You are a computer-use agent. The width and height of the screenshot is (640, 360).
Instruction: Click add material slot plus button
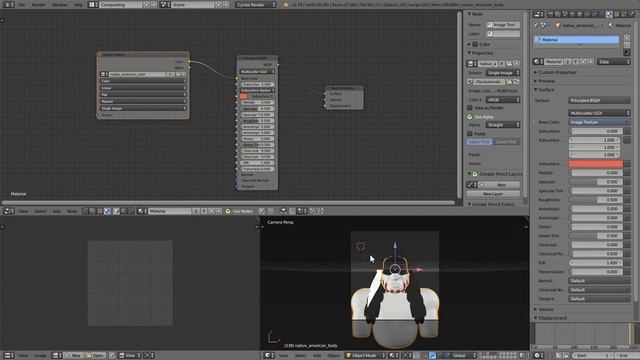coord(627,38)
